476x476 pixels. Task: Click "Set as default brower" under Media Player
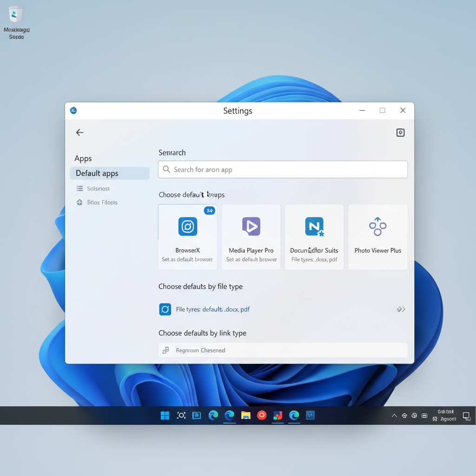click(x=251, y=259)
